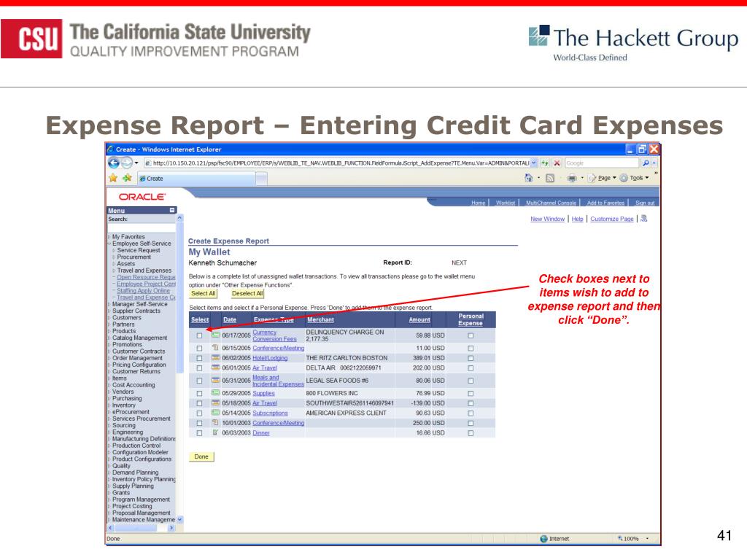Open MultiChannel Console header link
The width and height of the screenshot is (747, 560).
(x=551, y=203)
